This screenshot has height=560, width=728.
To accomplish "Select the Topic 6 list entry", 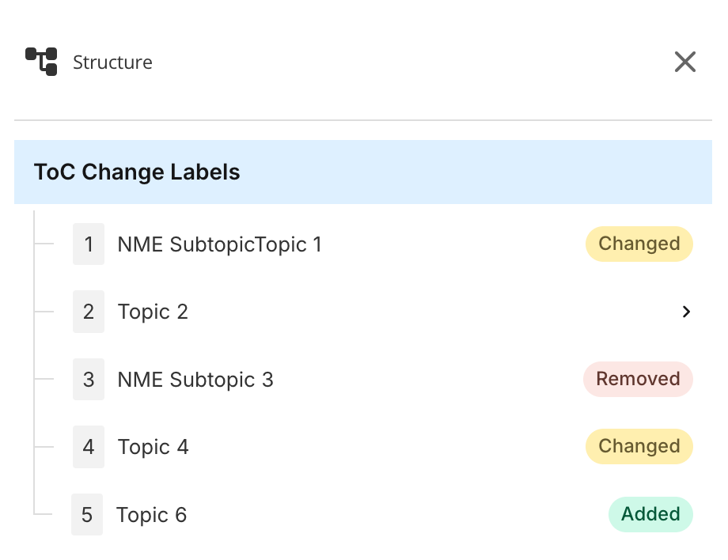I will point(152,514).
